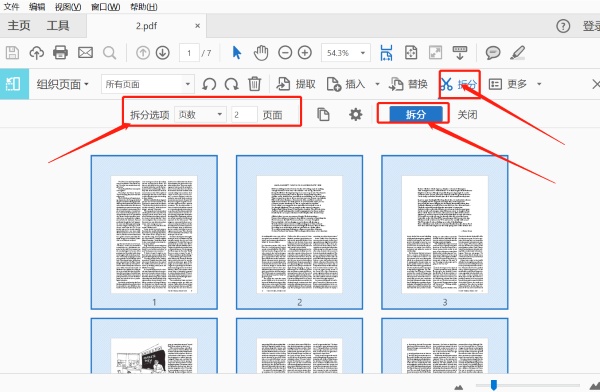This screenshot has width=600, height=392.
Task: Select the 2.pdf document tab
Action: [x=146, y=26]
